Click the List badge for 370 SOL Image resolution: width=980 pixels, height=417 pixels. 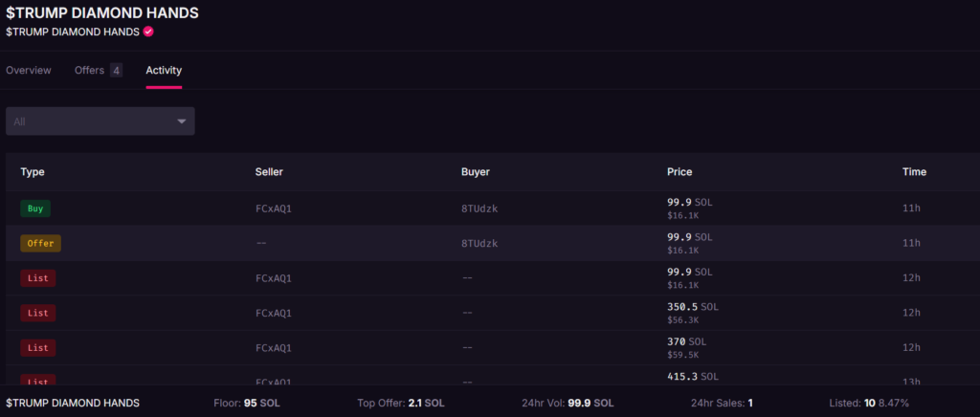(x=38, y=348)
